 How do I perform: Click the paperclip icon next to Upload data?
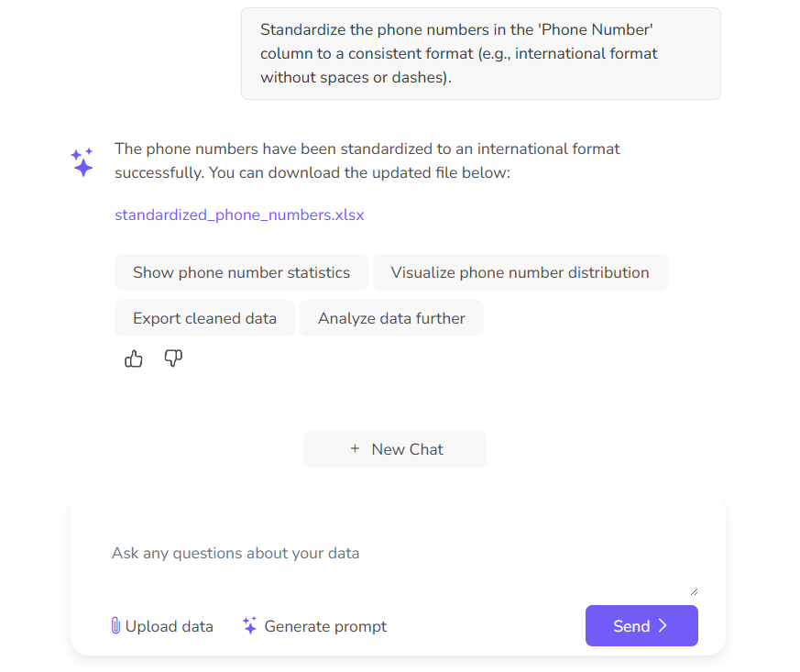pyautogui.click(x=115, y=626)
